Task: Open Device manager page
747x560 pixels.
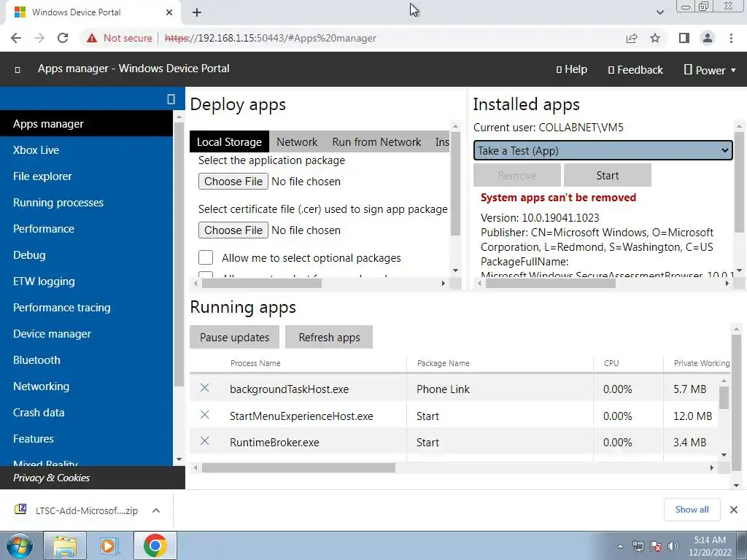Action: [x=86, y=334]
